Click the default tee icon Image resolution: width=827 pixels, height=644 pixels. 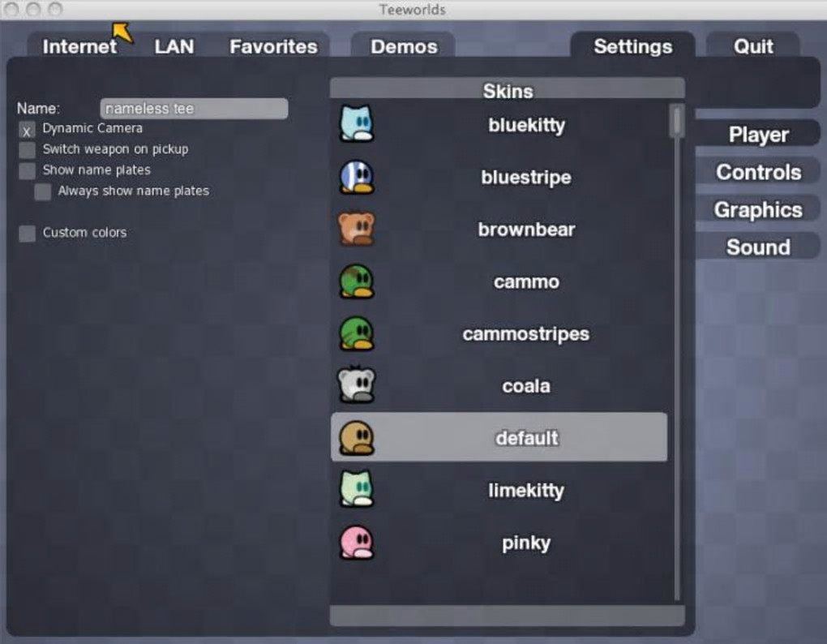pyautogui.click(x=357, y=438)
